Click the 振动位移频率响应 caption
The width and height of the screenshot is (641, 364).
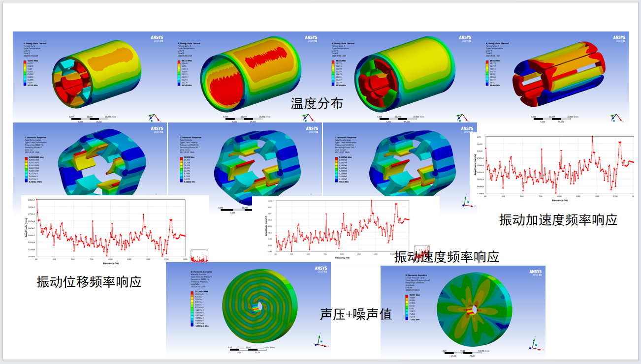click(89, 281)
